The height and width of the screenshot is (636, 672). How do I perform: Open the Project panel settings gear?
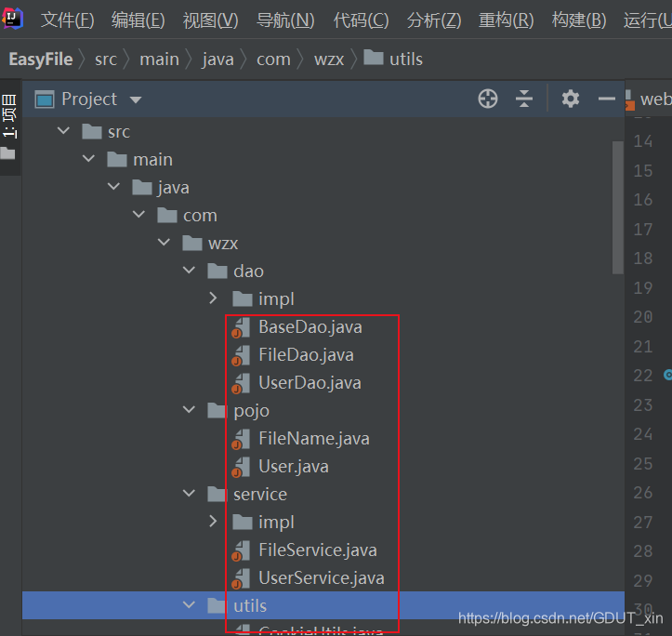click(x=571, y=99)
